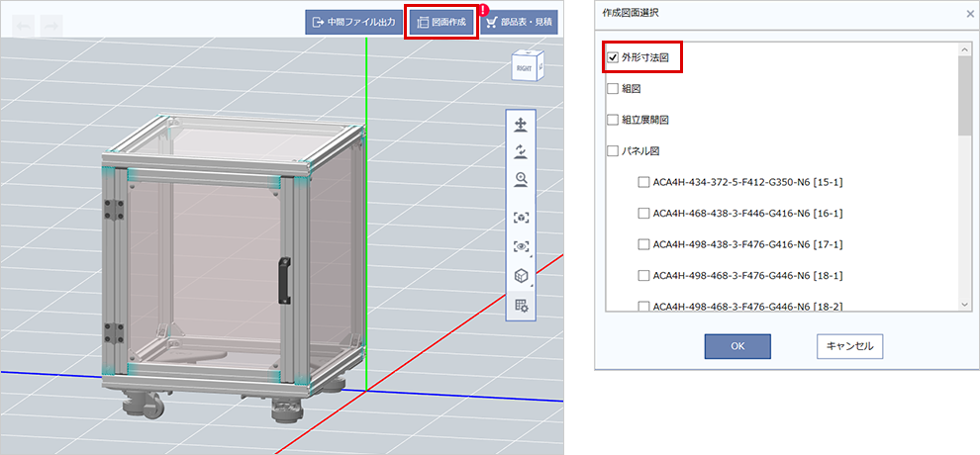Tick the パネル図 checkbox

pos(613,151)
